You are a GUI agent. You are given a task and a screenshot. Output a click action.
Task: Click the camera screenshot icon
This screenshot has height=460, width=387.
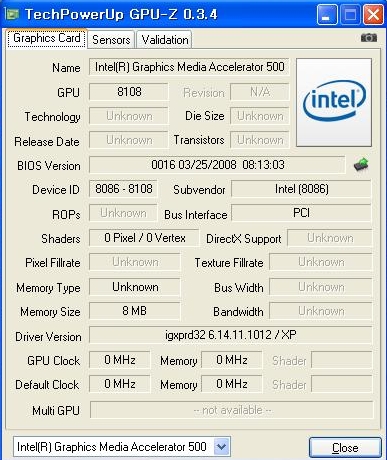point(369,38)
